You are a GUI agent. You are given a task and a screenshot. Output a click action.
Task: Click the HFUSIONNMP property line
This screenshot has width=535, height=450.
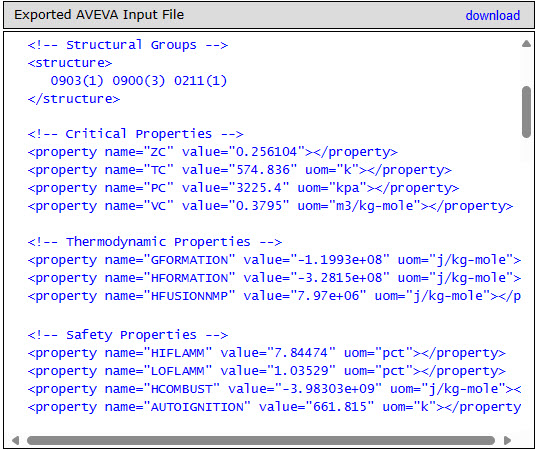(274, 296)
